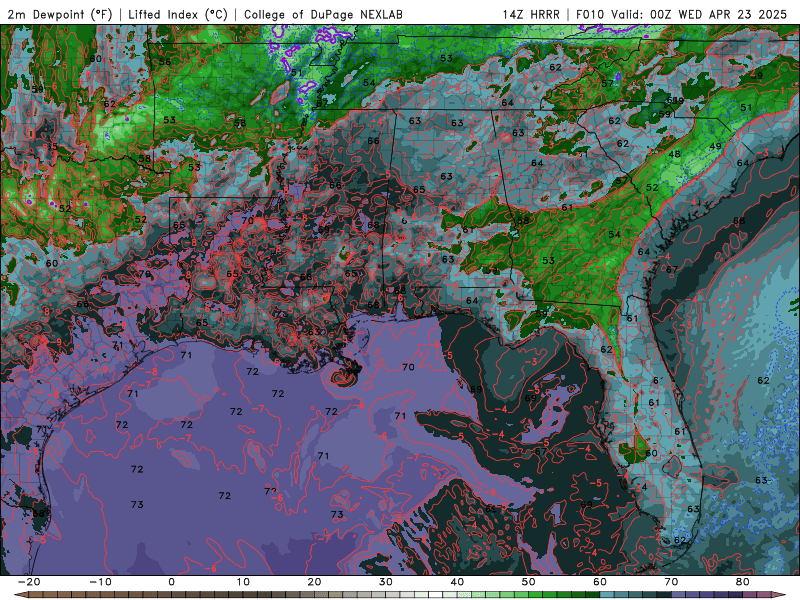This screenshot has width=800, height=600.
Task: Click the 50 label on the color scale
Action: pos(529,582)
